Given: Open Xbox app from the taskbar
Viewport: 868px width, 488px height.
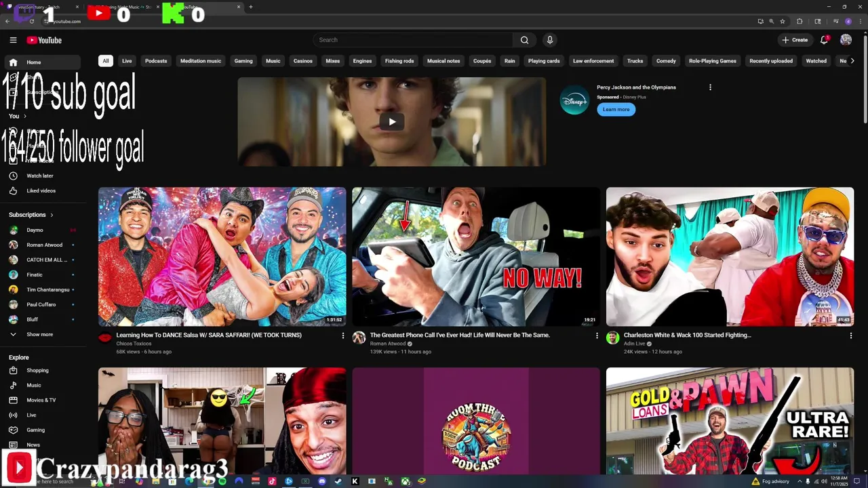Looking at the screenshot, I should click(405, 481).
